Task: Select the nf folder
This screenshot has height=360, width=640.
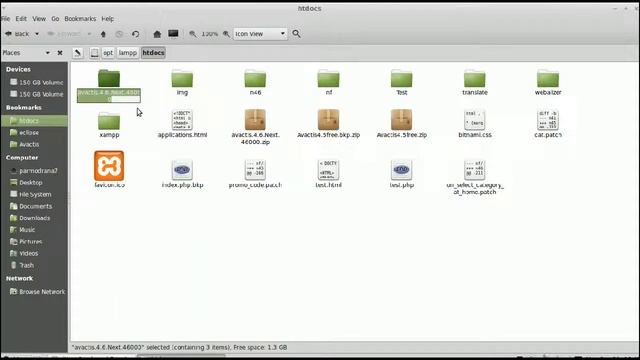Action: point(329,82)
